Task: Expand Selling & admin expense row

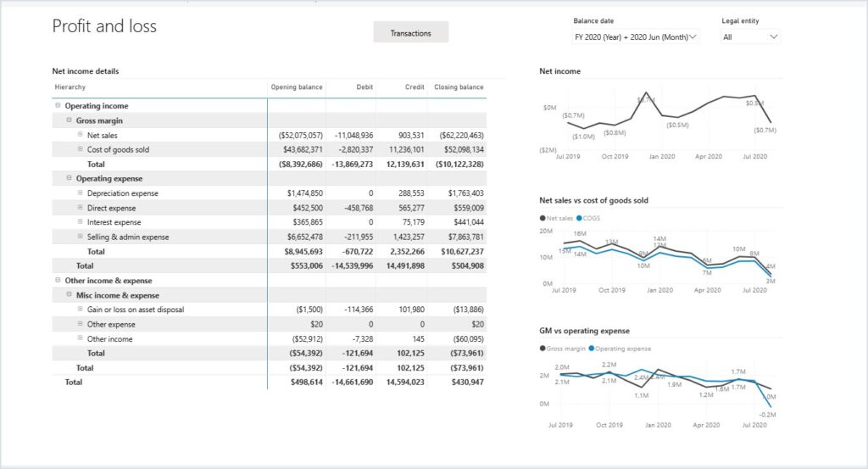Action: point(81,236)
